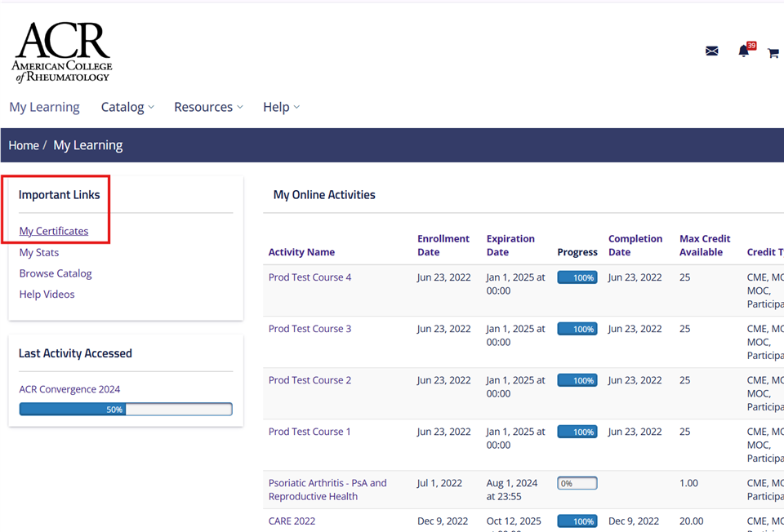Image resolution: width=784 pixels, height=532 pixels.
Task: Open Prod Test Course 2
Action: [x=310, y=380]
